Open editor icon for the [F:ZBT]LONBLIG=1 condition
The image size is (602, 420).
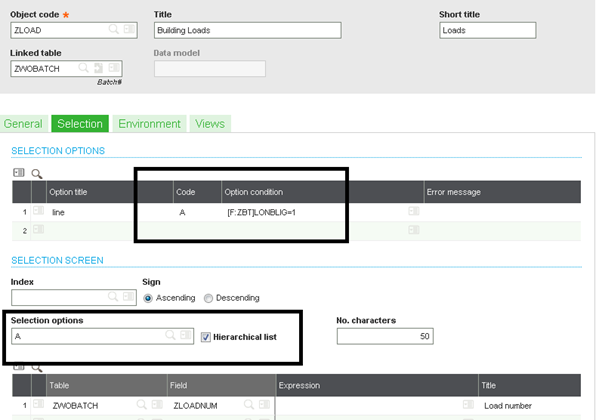413,211
